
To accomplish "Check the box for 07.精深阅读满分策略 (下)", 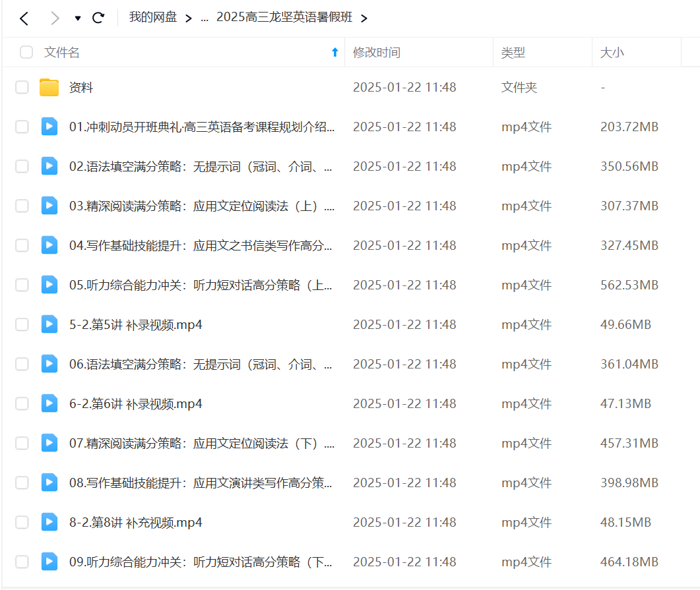I will click(22, 443).
